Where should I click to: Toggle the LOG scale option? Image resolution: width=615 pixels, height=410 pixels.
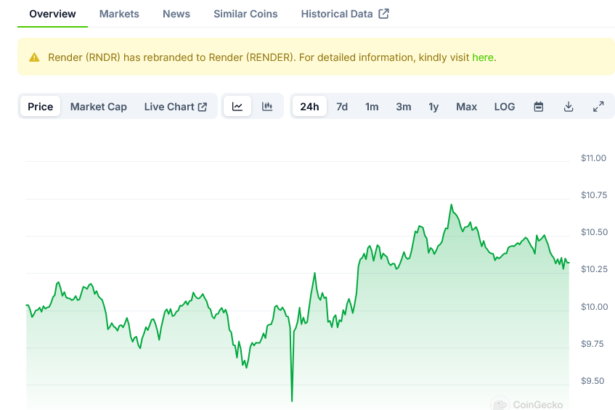click(505, 107)
